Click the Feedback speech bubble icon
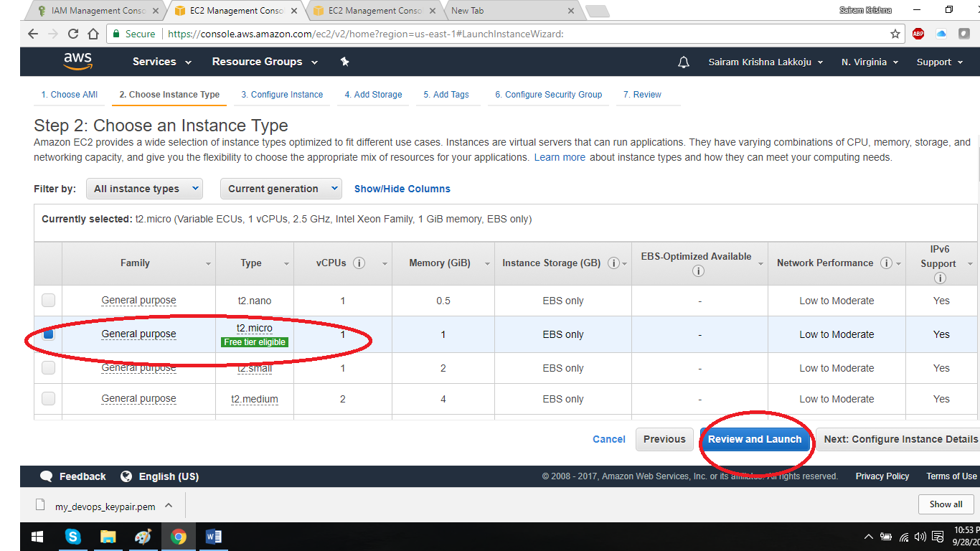980x551 pixels. click(x=47, y=476)
